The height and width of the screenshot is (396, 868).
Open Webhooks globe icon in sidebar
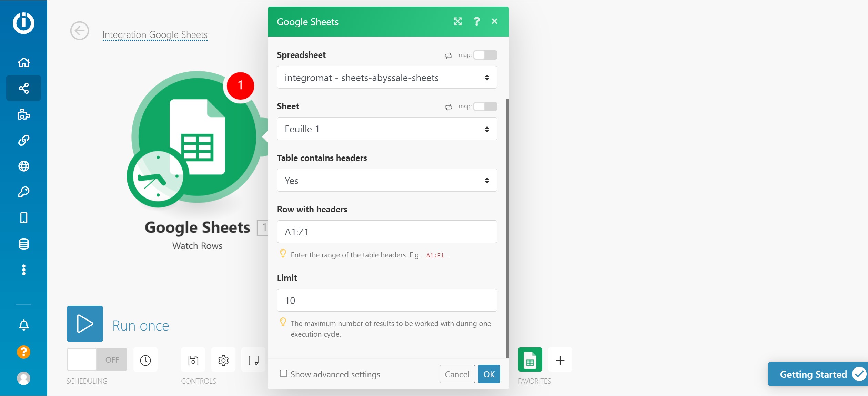pos(23,166)
